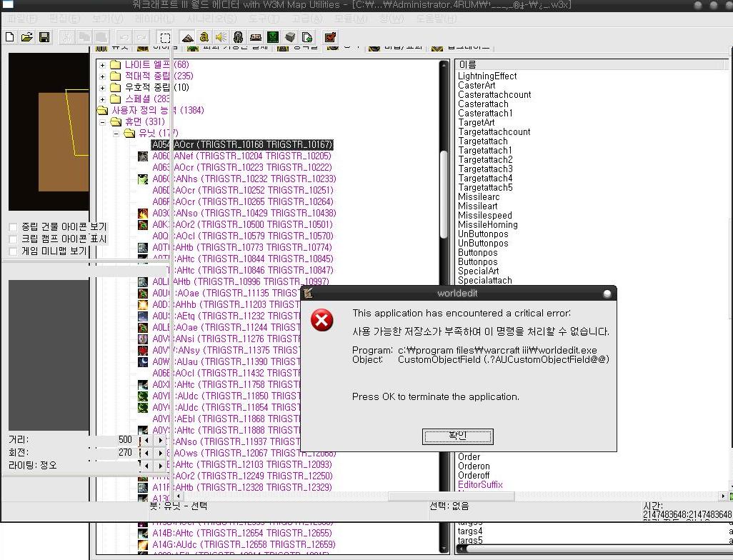Screen dimensions: 733x560
Task: Select 'Missilespeed' field in the name list
Action: (485, 216)
